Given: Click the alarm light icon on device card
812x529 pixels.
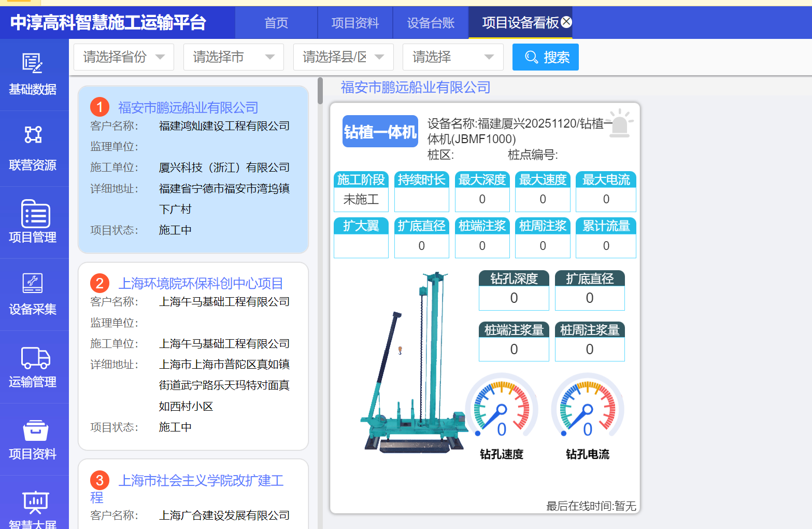Looking at the screenshot, I should (x=619, y=123).
